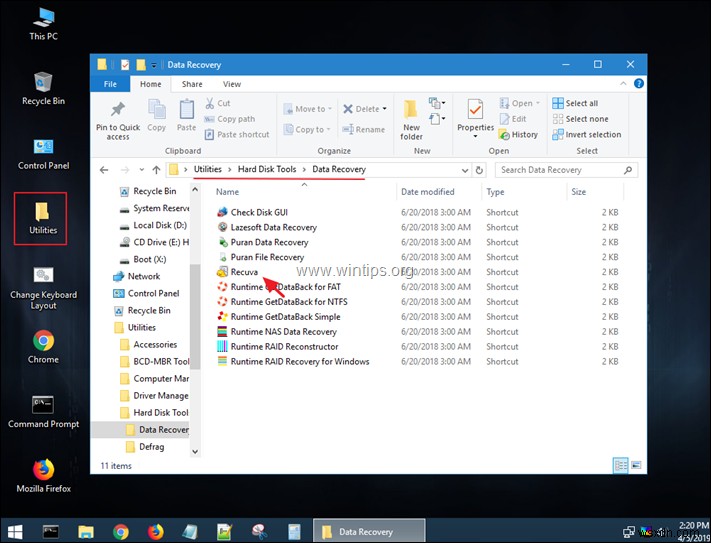Image resolution: width=711 pixels, height=543 pixels.
Task: Open the New item dropdown
Action: (x=437, y=103)
